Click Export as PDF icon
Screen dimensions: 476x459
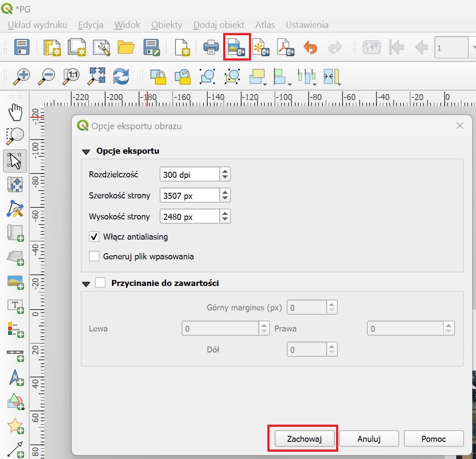[x=286, y=47]
